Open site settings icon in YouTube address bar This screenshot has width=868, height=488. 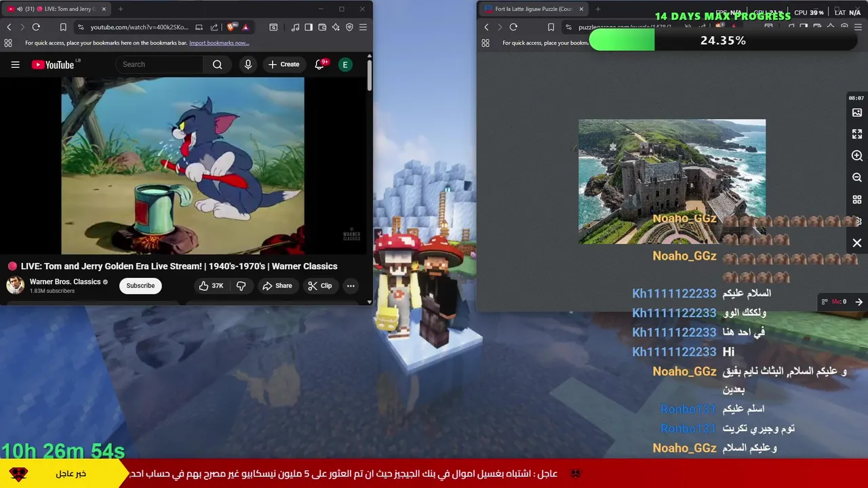81,27
